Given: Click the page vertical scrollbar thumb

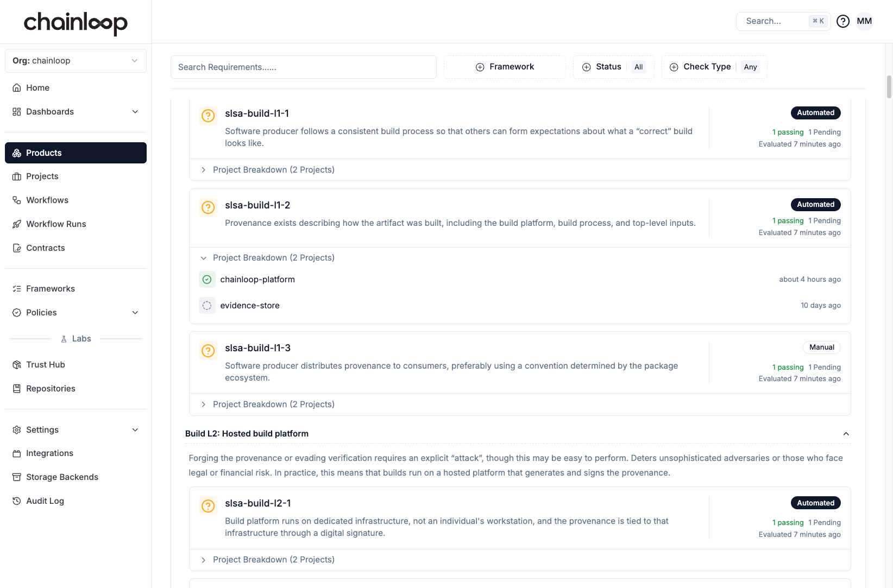Looking at the screenshot, I should pyautogui.click(x=889, y=87).
